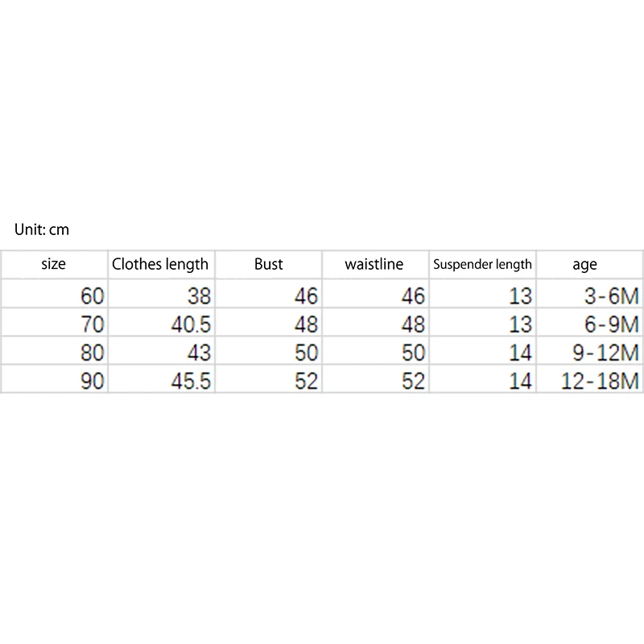Click the clothes length value 43
Image resolution: width=644 pixels, height=644 pixels.
point(199,353)
